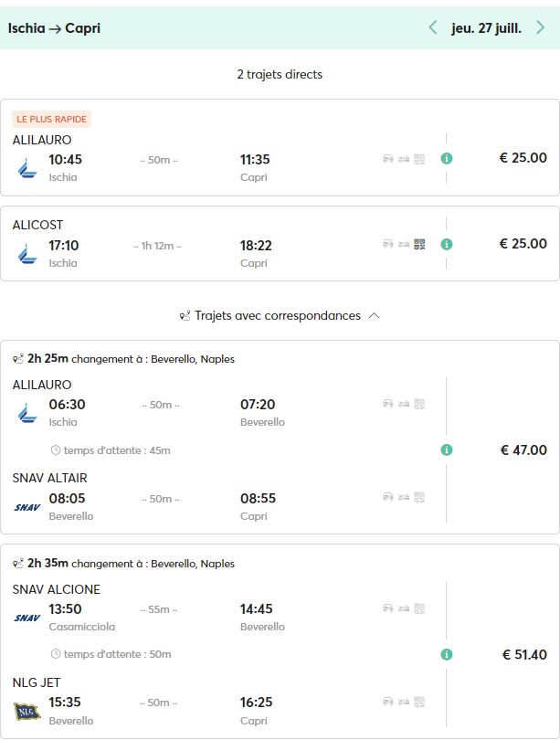Click info icon on the €51.40 connection
560x740 pixels.
pos(447,654)
